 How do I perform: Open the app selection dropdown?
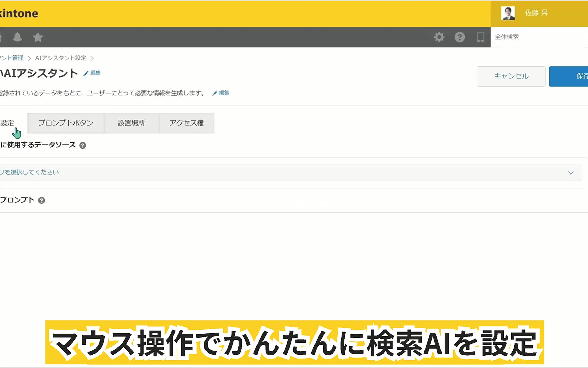coord(289,173)
